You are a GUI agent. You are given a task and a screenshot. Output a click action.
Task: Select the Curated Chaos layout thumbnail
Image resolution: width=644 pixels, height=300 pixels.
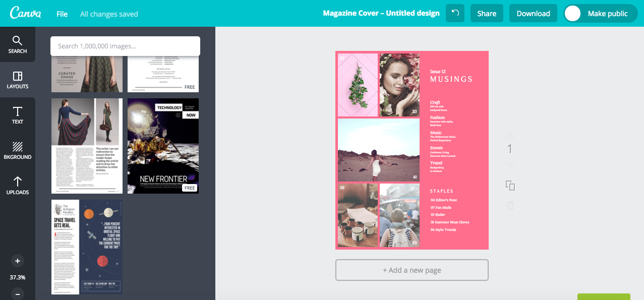[x=87, y=74]
